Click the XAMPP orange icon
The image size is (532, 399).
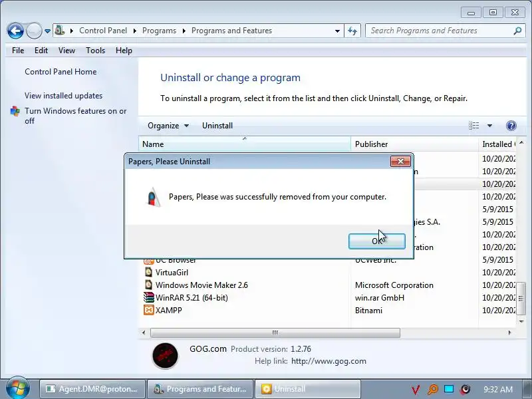(x=148, y=310)
